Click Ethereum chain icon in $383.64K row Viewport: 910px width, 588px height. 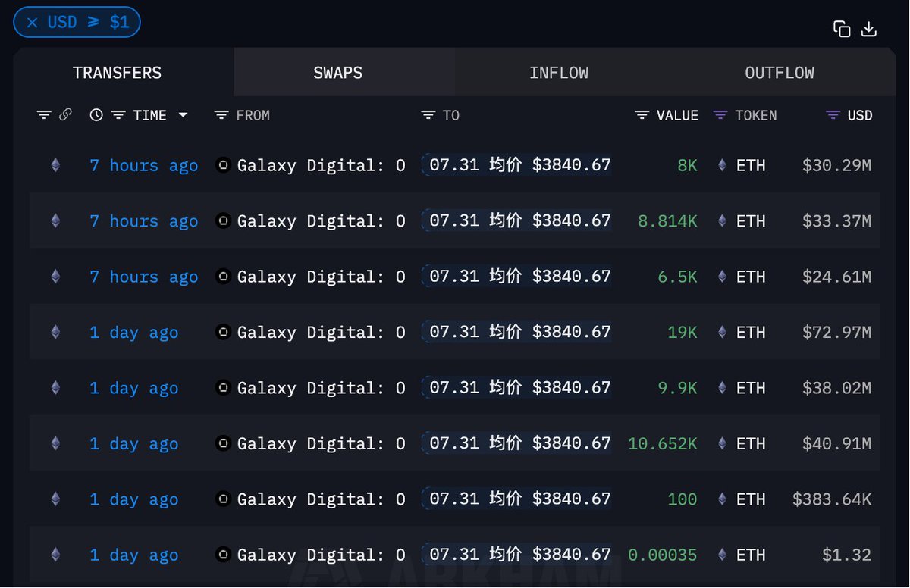click(55, 499)
